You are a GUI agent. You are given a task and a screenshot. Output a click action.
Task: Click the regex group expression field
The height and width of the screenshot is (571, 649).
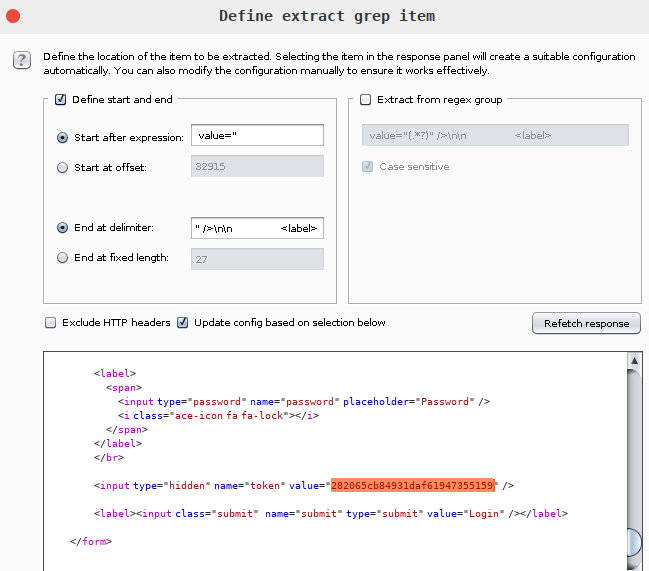tap(494, 136)
